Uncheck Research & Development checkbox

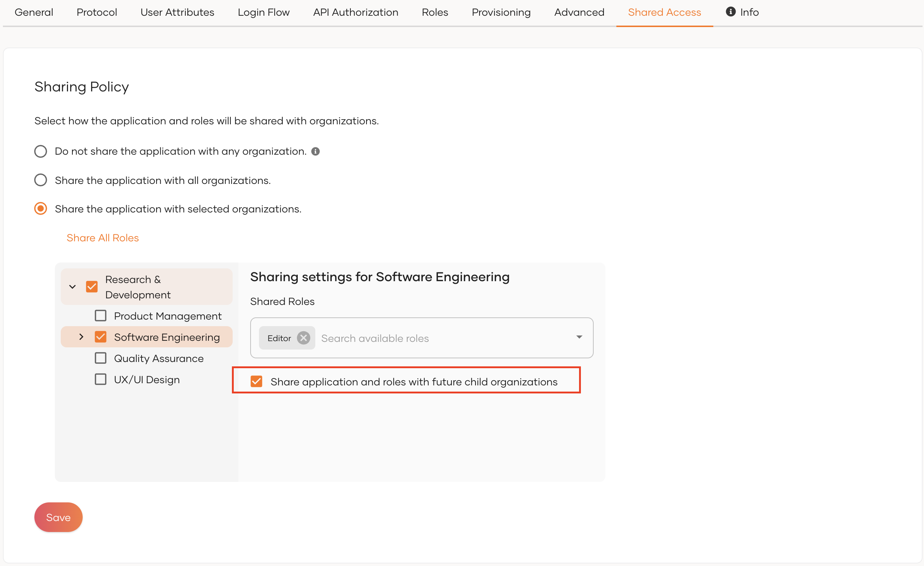[92, 287]
